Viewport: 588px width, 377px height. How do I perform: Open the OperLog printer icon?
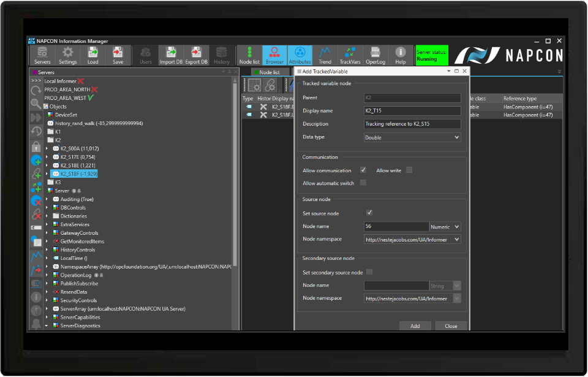click(375, 55)
